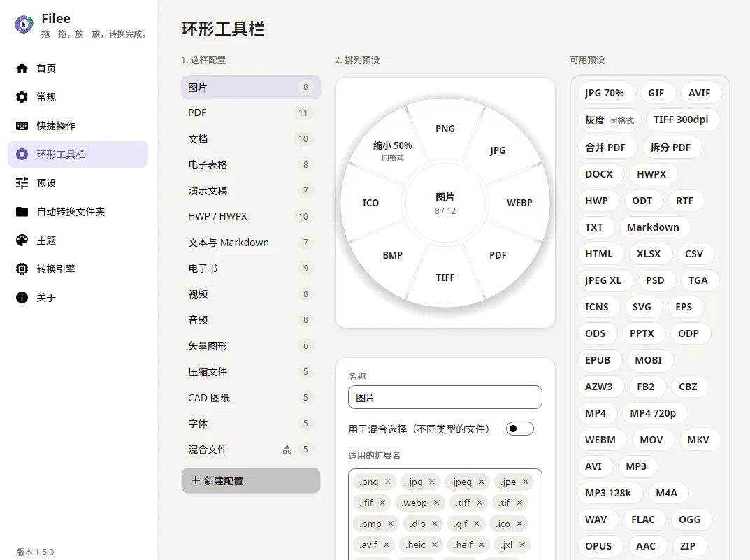Click the shapes icon on 混合文件 row

click(x=287, y=449)
